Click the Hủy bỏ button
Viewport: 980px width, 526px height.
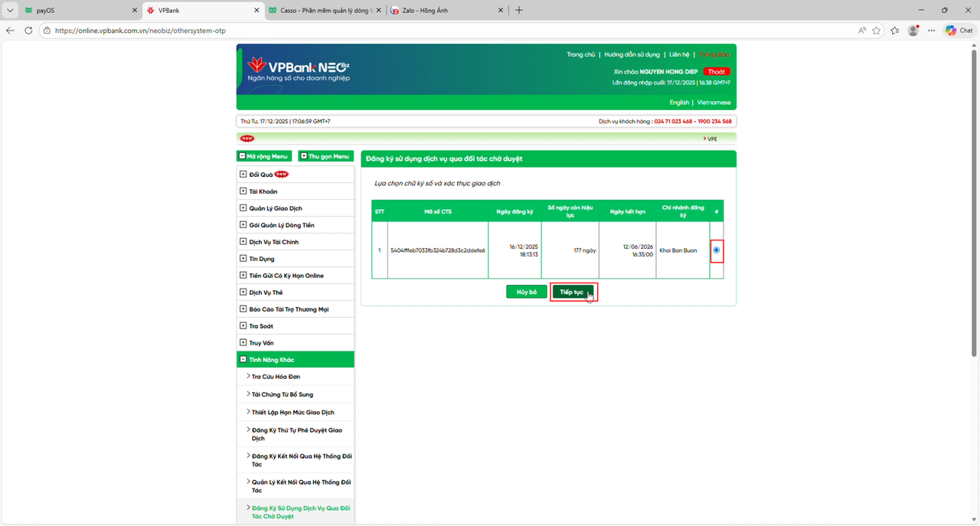tap(526, 292)
